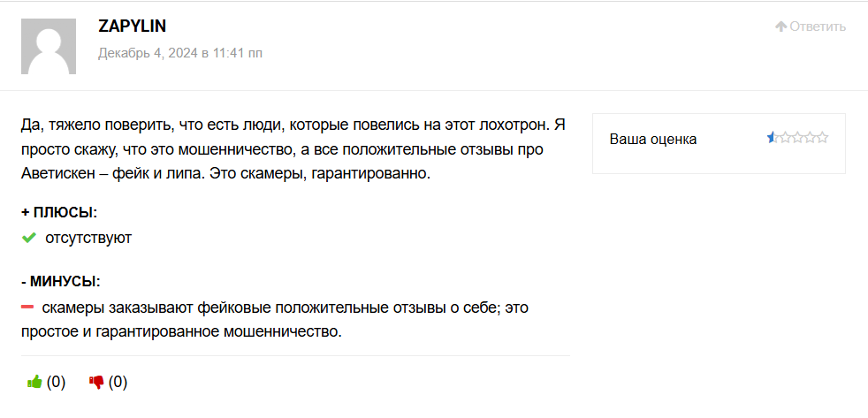
Task: Click the Ответить reply link
Action: coord(818,27)
